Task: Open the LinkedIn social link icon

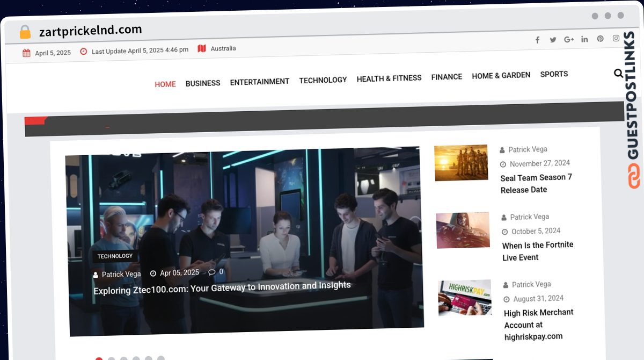Action: coord(584,39)
